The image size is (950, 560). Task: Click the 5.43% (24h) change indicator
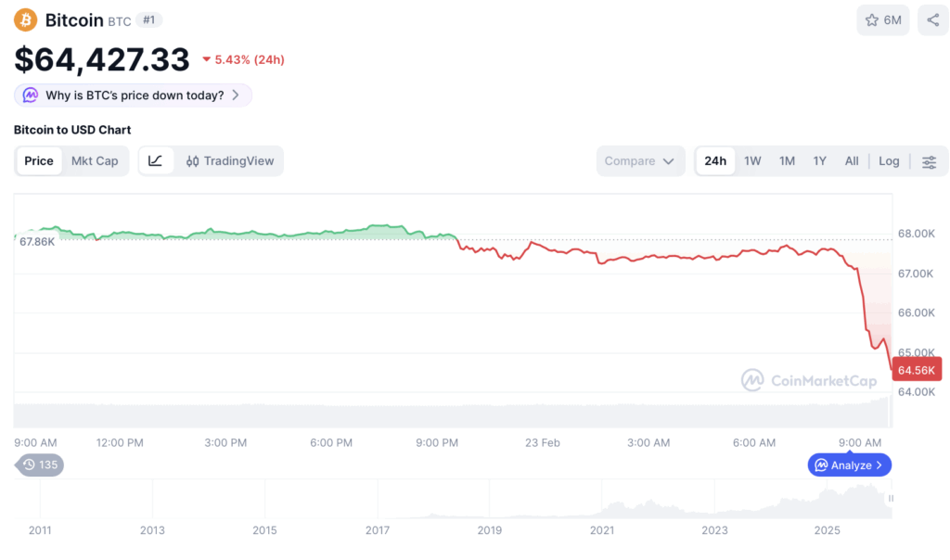click(244, 59)
